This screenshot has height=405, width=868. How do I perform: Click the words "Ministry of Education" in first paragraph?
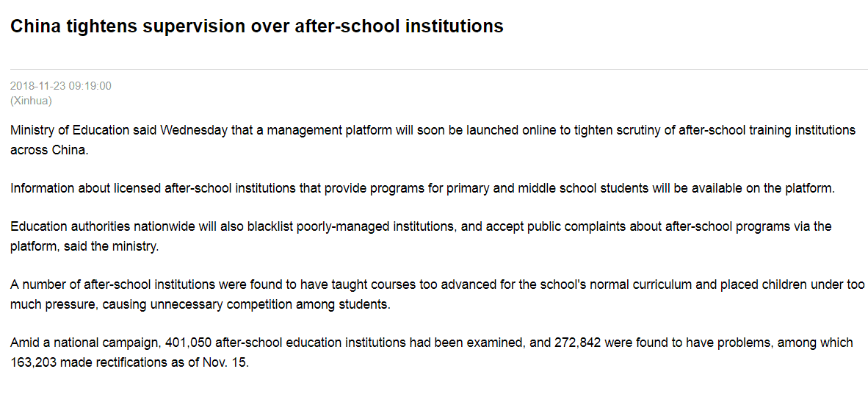[x=65, y=131]
